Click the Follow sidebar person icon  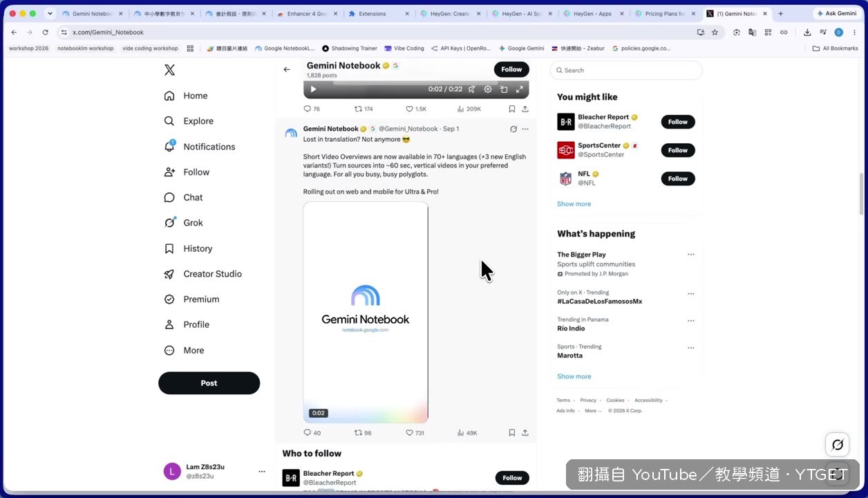click(169, 172)
